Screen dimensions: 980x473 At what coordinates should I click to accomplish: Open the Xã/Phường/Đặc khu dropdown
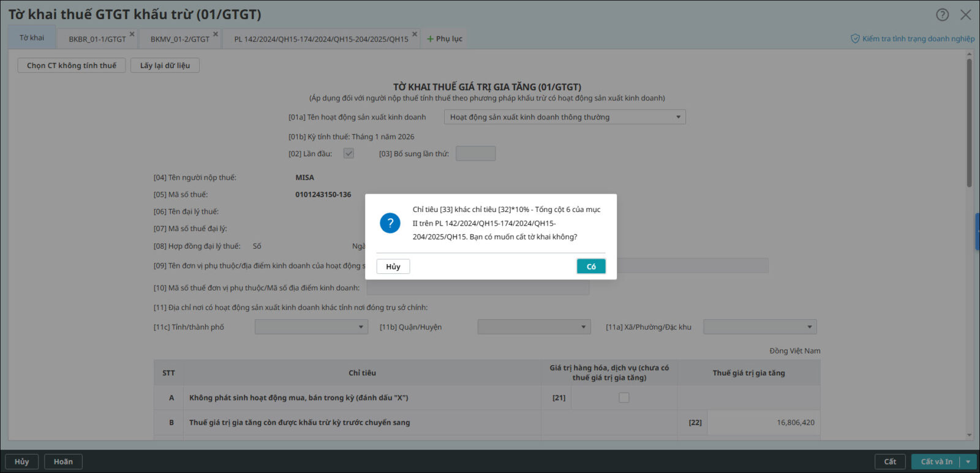pos(760,327)
